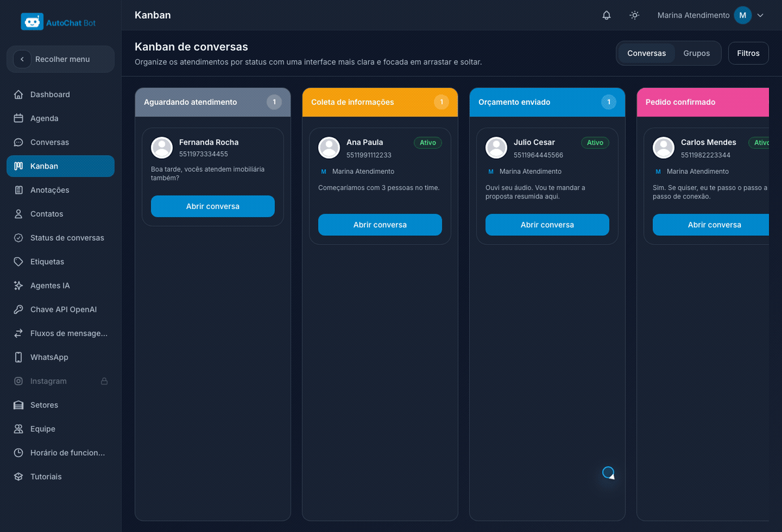Open Carlos Mendes' conversation
Viewport: 782px width, 532px height.
(x=711, y=225)
